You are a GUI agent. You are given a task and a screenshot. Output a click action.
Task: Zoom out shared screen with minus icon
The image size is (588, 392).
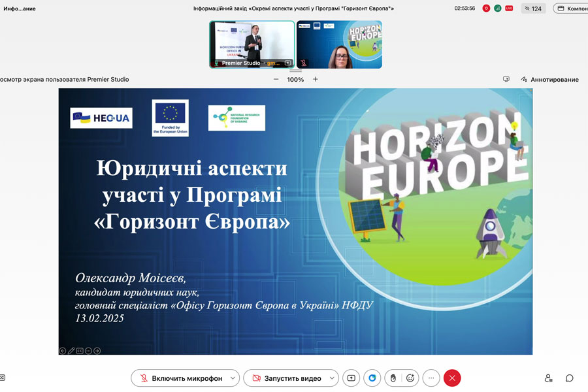pos(276,79)
